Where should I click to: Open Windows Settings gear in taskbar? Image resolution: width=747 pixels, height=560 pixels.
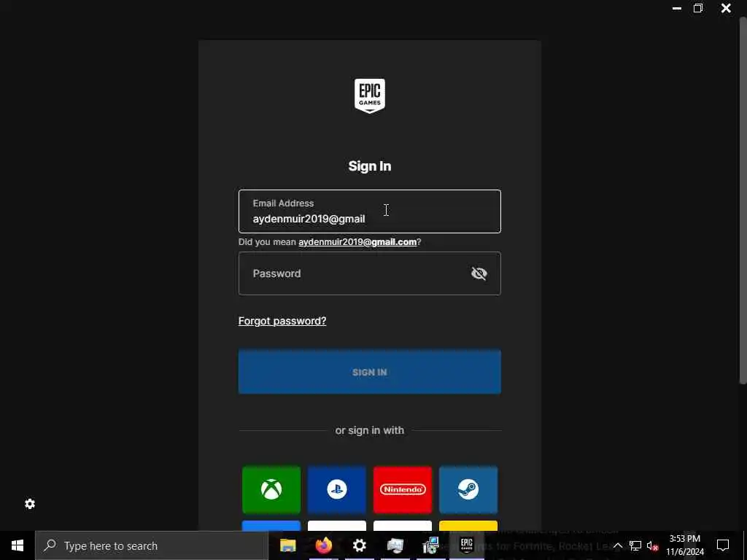(x=359, y=545)
